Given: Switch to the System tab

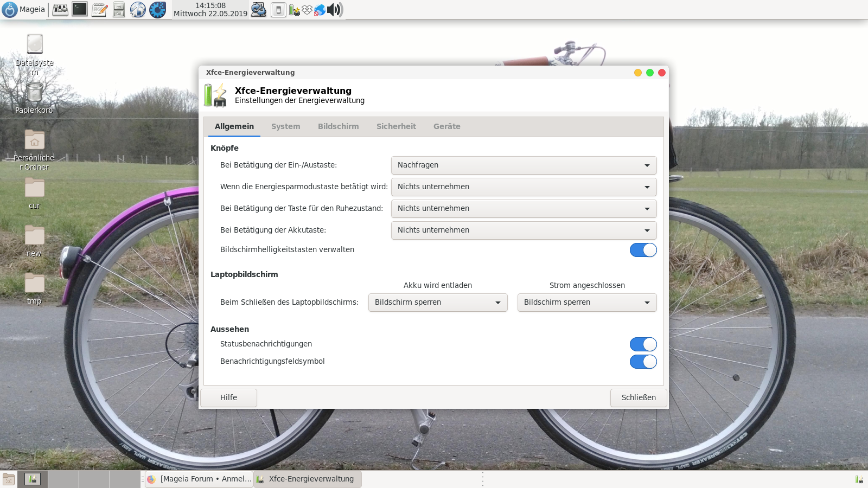Looking at the screenshot, I should click(286, 126).
